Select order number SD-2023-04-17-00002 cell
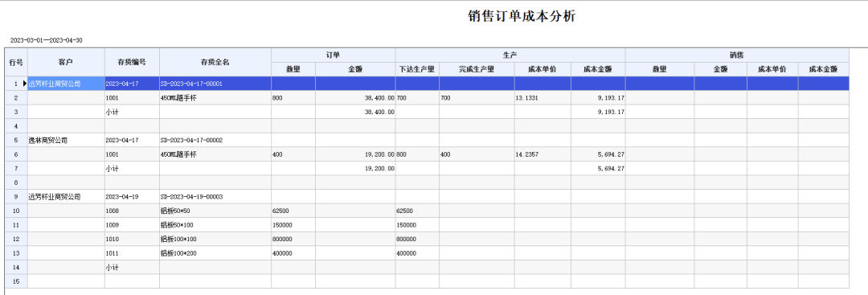 (x=215, y=140)
